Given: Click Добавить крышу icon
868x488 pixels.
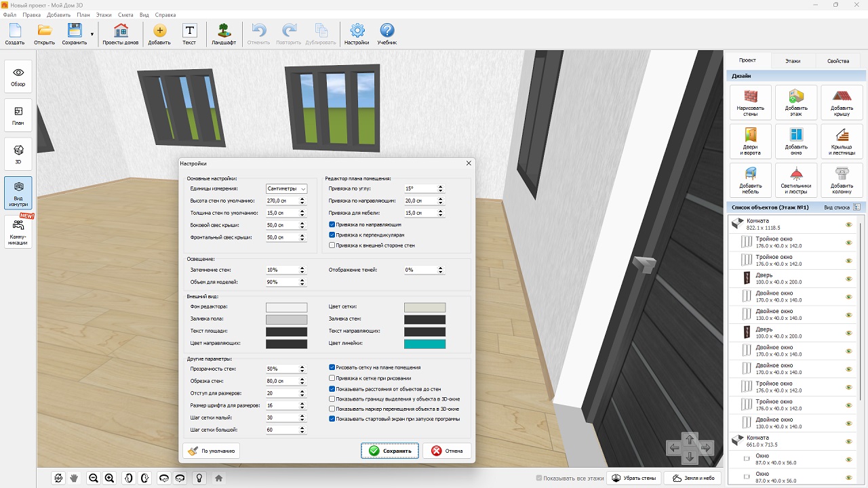Looking at the screenshot, I should pos(842,102).
